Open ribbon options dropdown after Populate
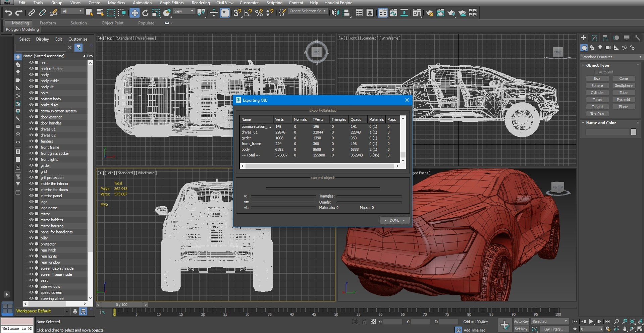Image resolution: width=644 pixels, height=333 pixels. click(169, 23)
